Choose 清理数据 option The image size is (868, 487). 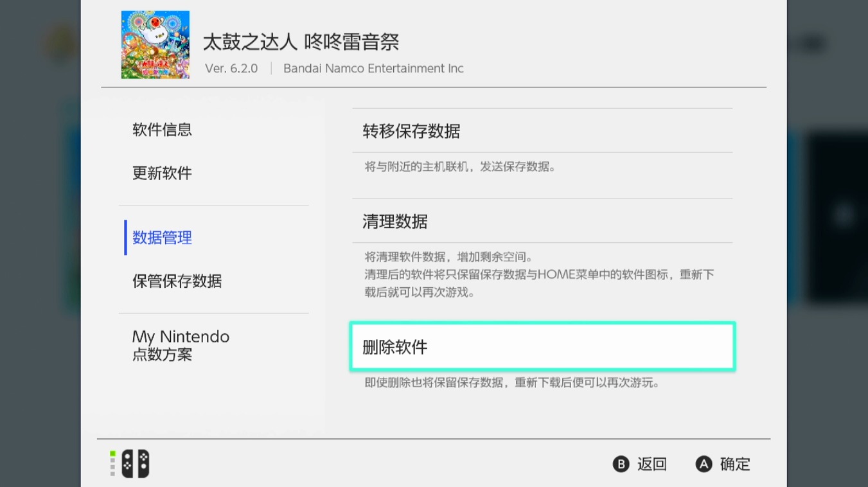point(542,222)
